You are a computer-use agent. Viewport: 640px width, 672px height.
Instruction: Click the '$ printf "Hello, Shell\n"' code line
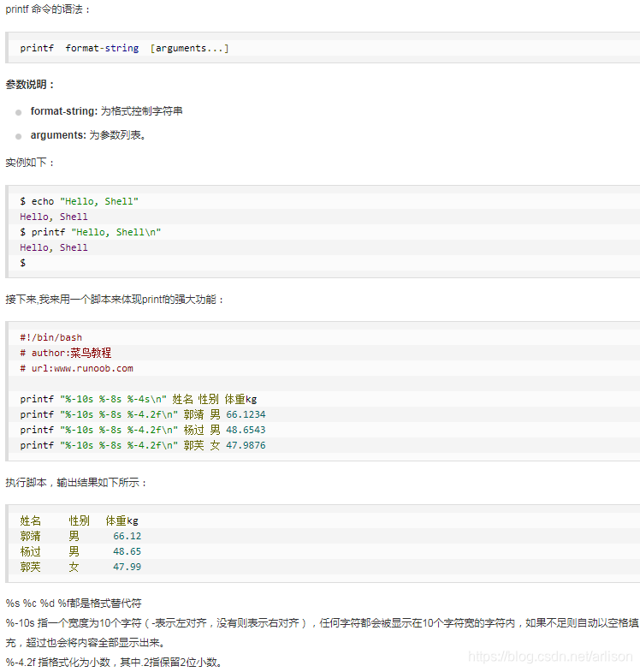(91, 232)
